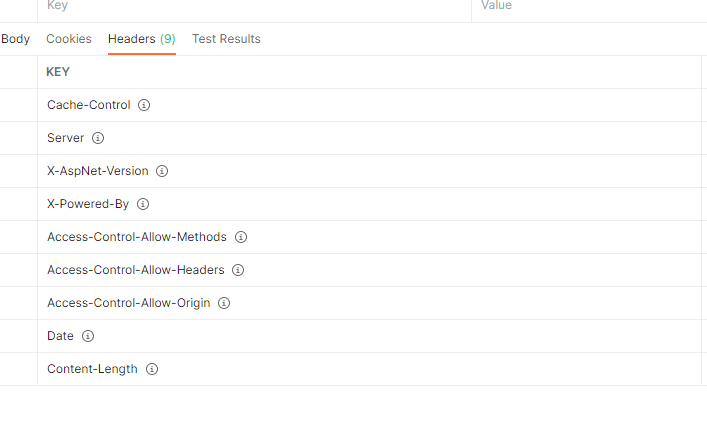
Task: Show info for Access-Control-Allow-Methods
Action: click(241, 237)
